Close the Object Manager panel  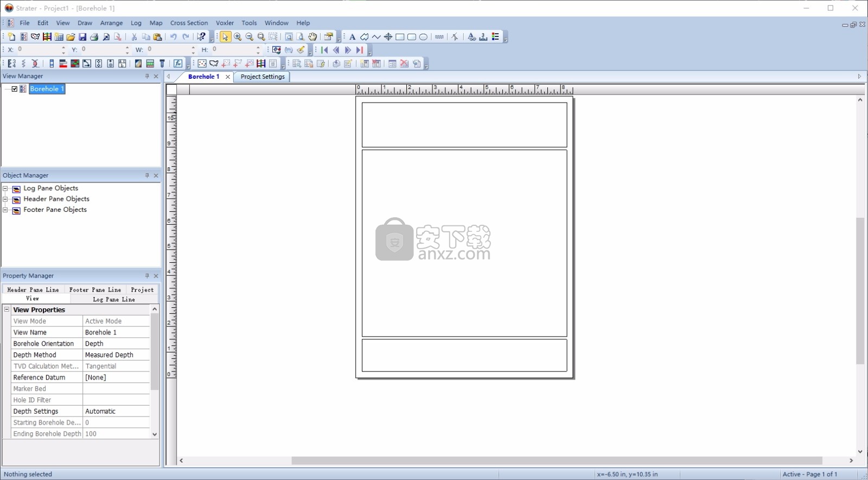pyautogui.click(x=156, y=175)
